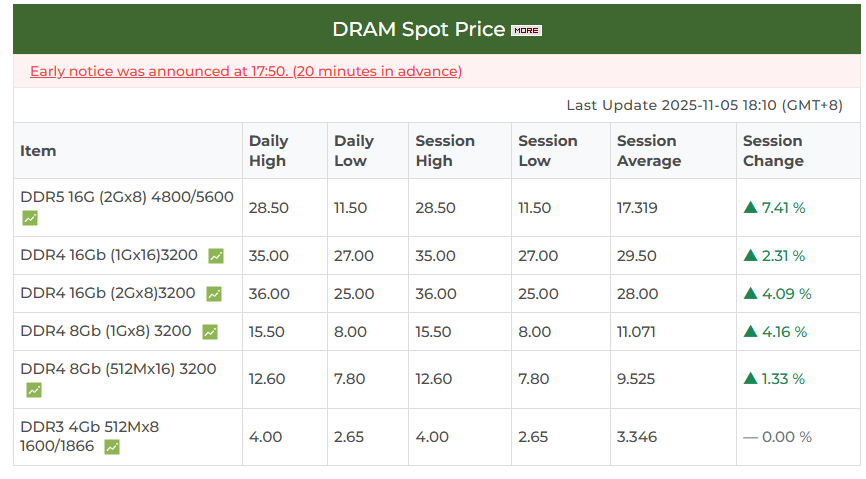
Task: Click the DDR5 16G 7.41 % session change
Action: 775,208
